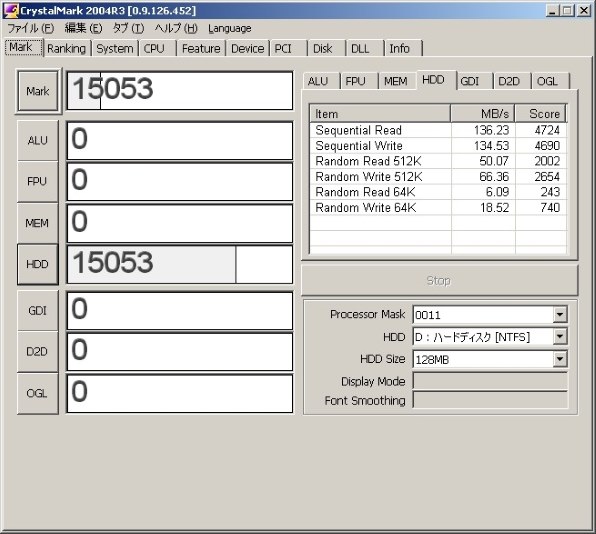The height and width of the screenshot is (534, 596).
Task: Run the ALU benchmark button
Action: (38, 141)
